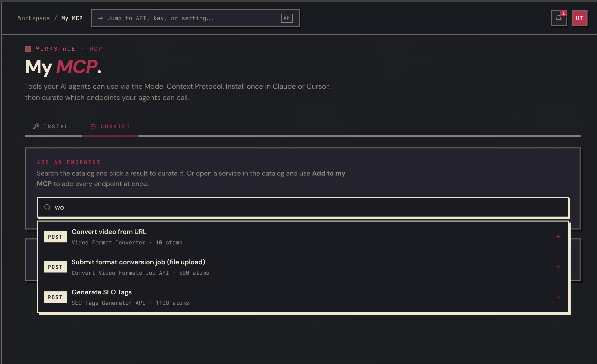
Task: Add Submit format conversion job with plus
Action: [x=558, y=267]
